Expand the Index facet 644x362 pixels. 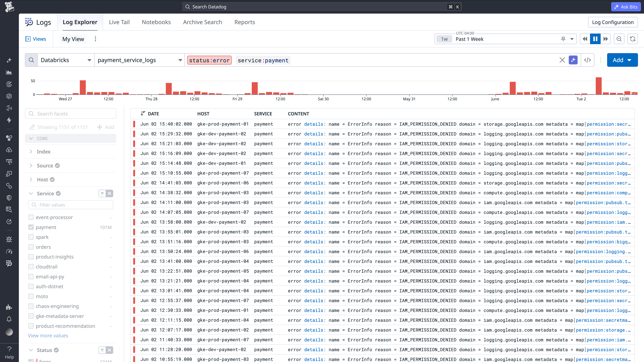click(31, 152)
